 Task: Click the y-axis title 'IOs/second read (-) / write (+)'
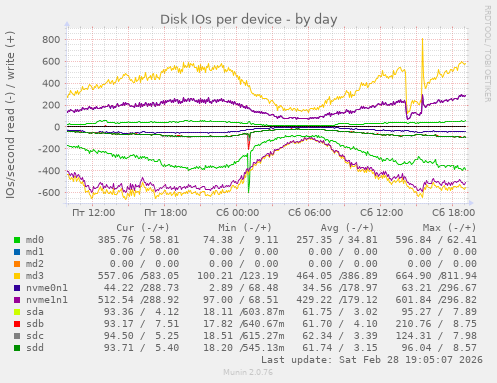tap(10, 115)
